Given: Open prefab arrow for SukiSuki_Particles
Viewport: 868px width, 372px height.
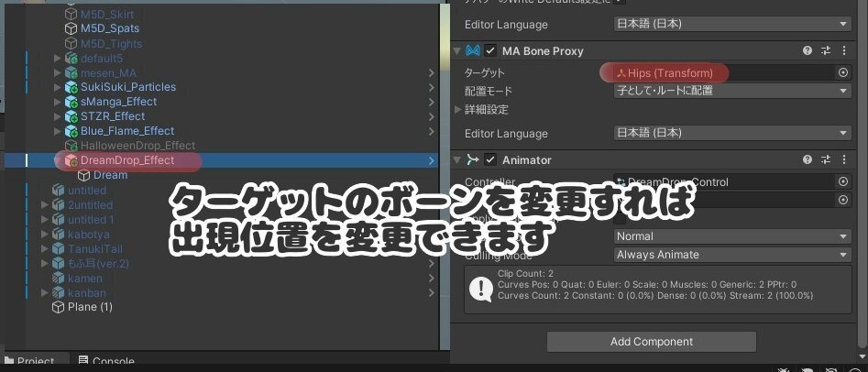Looking at the screenshot, I should [432, 87].
